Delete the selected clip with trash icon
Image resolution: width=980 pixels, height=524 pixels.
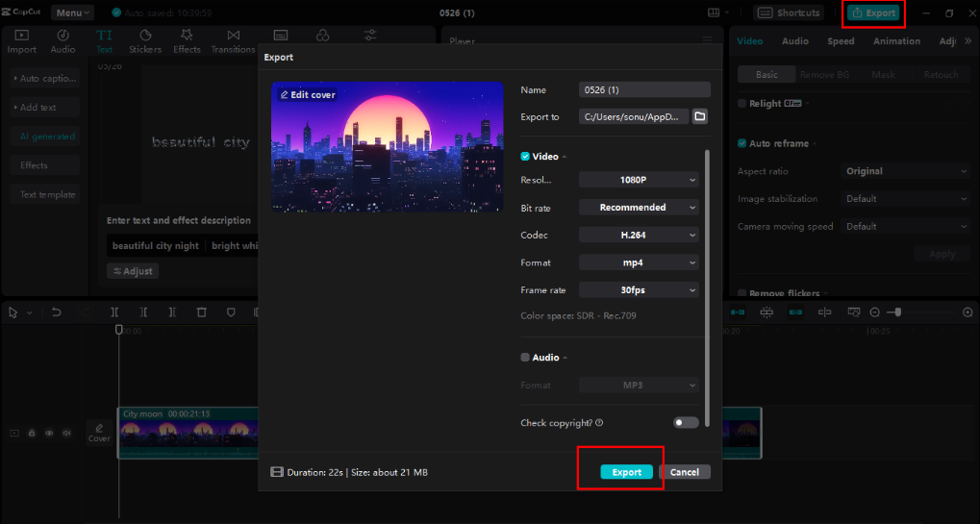coord(201,312)
